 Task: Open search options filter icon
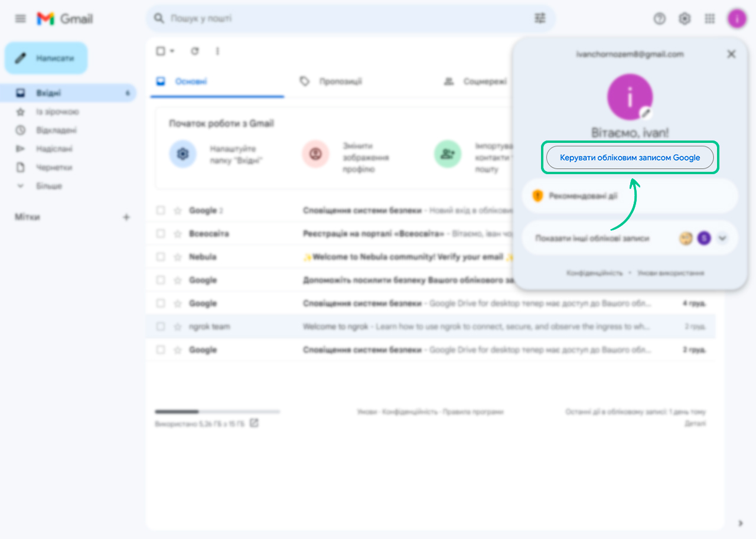pos(540,18)
